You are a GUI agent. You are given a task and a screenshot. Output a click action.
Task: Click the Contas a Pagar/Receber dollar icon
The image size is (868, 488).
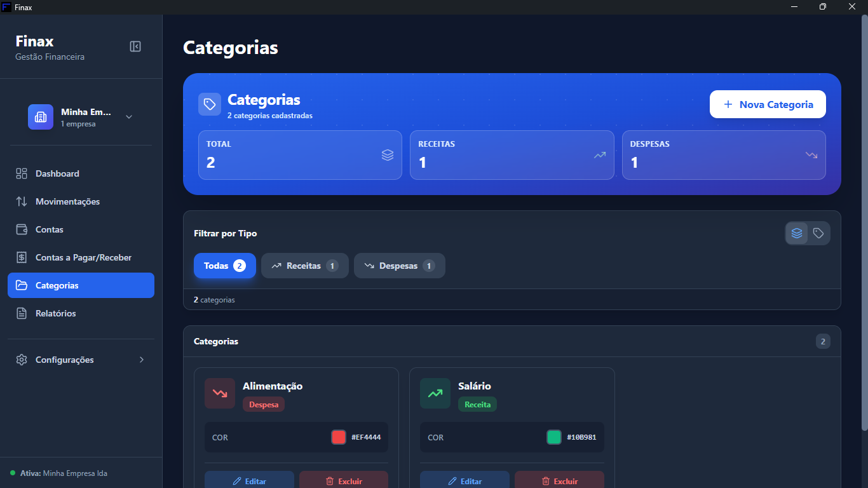(22, 257)
